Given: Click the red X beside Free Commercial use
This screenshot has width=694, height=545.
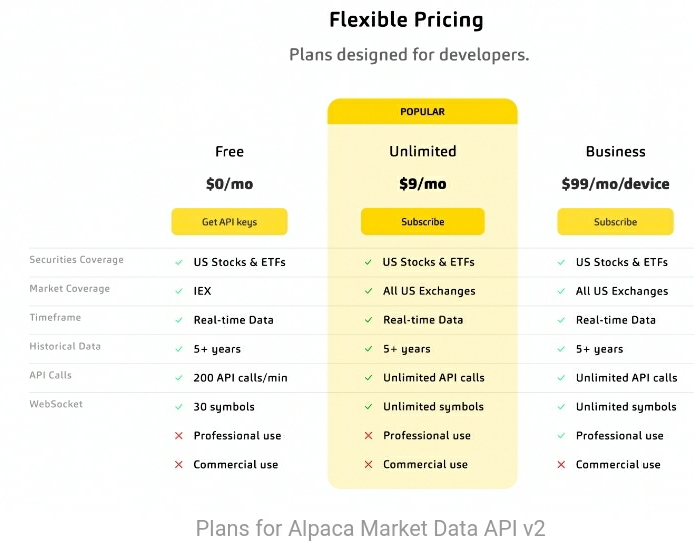Looking at the screenshot, I should (x=179, y=464).
